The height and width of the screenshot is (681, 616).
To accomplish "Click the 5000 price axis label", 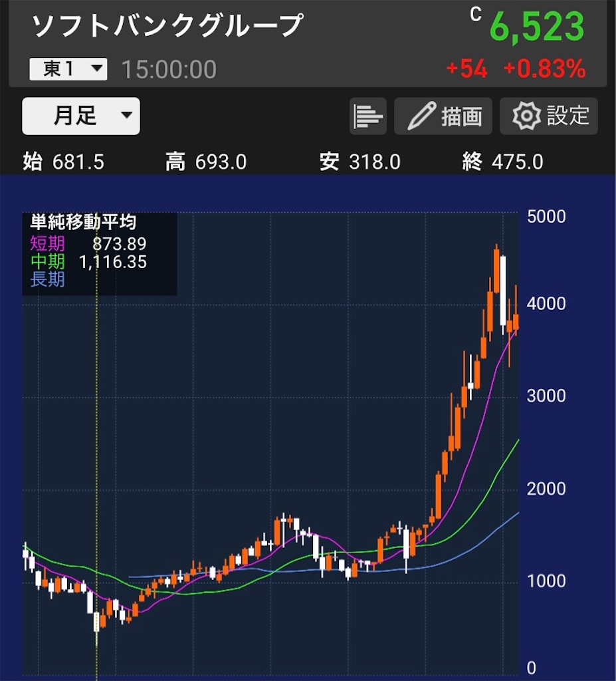I will click(x=546, y=217).
